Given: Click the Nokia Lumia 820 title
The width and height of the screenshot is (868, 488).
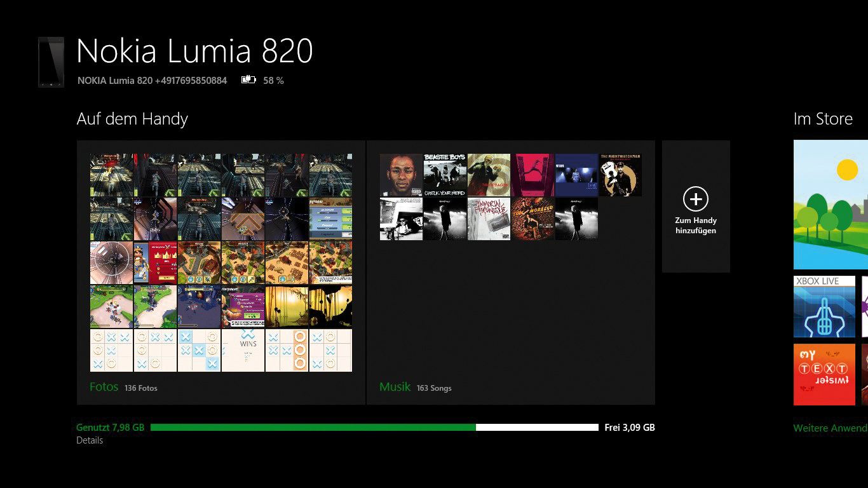Looking at the screenshot, I should tap(194, 51).
